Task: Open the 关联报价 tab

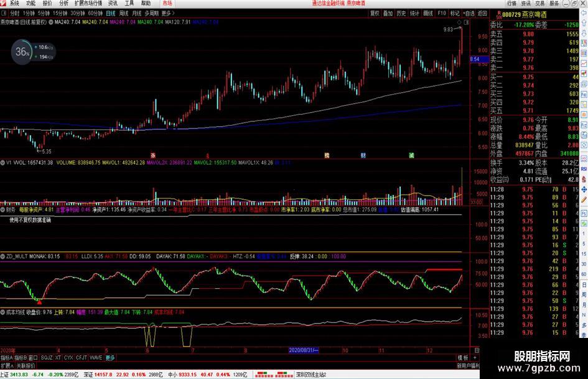Action: (x=26, y=365)
